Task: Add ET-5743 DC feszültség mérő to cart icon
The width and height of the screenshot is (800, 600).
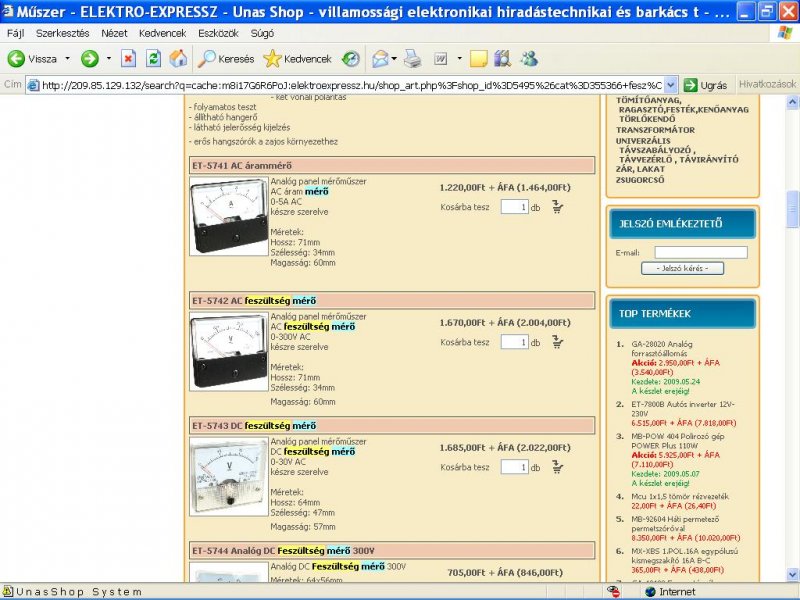Action: click(x=557, y=467)
